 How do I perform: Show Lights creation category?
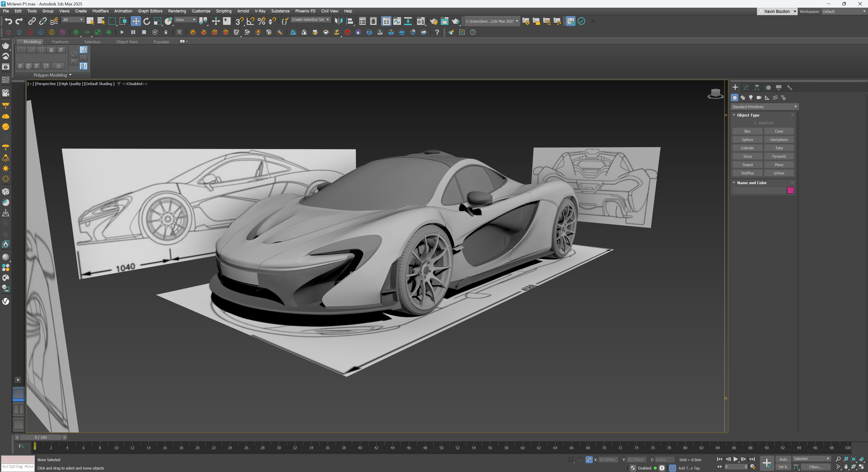(x=751, y=98)
